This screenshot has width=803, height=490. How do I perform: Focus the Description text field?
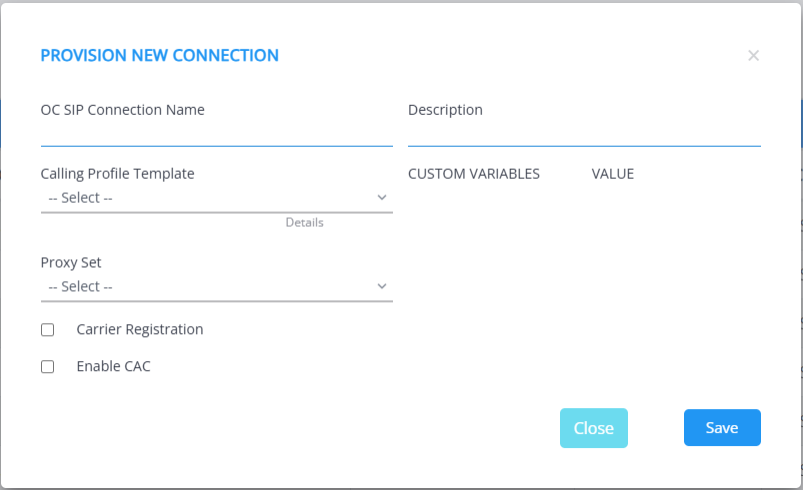(584, 134)
